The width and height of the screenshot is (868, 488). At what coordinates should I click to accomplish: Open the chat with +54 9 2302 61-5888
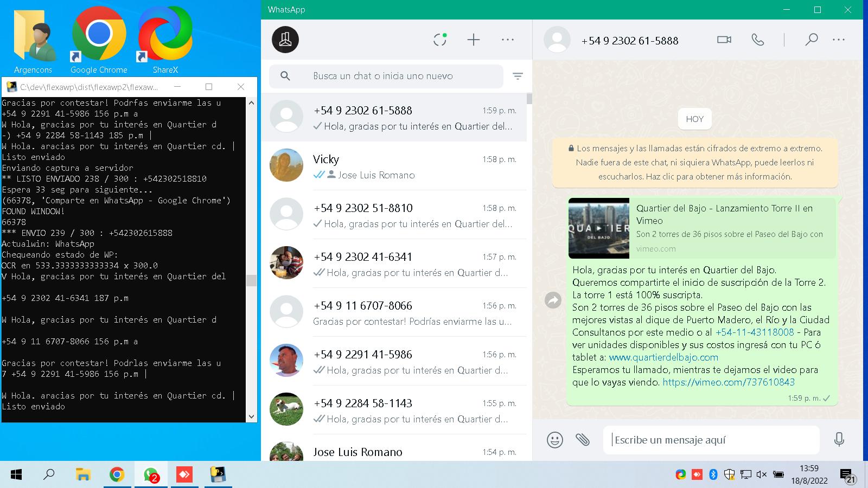[x=394, y=118]
